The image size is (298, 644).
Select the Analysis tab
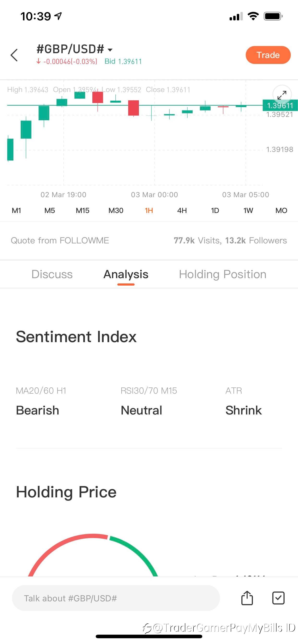click(x=126, y=274)
